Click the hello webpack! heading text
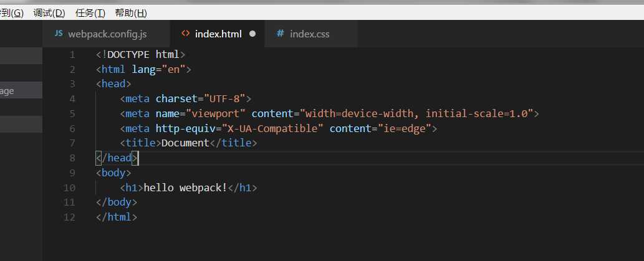Image resolution: width=644 pixels, height=261 pixels. coord(185,187)
